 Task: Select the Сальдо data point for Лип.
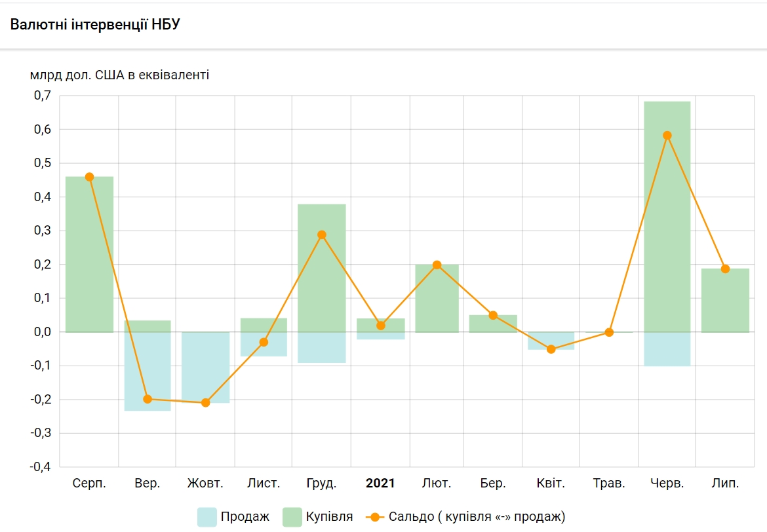click(725, 269)
